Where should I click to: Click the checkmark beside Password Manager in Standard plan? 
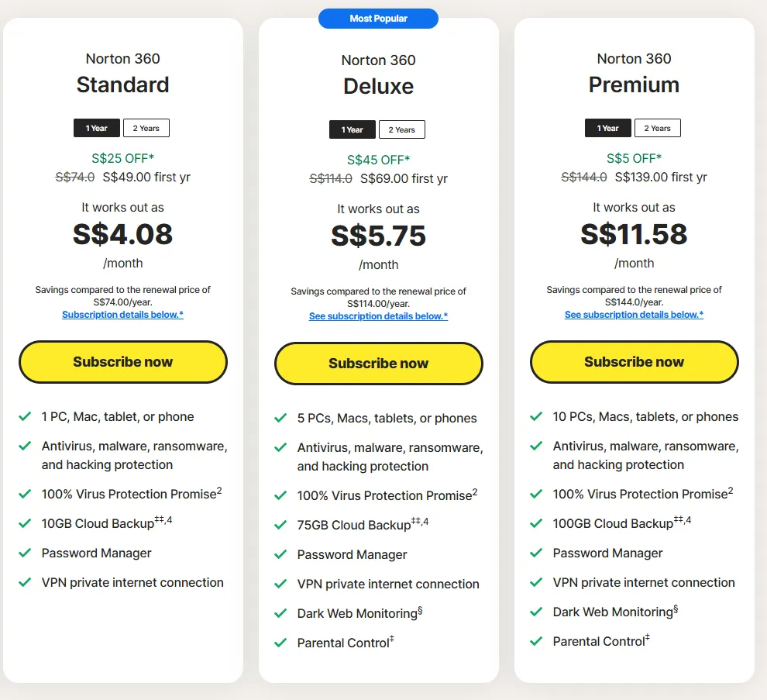(x=24, y=553)
